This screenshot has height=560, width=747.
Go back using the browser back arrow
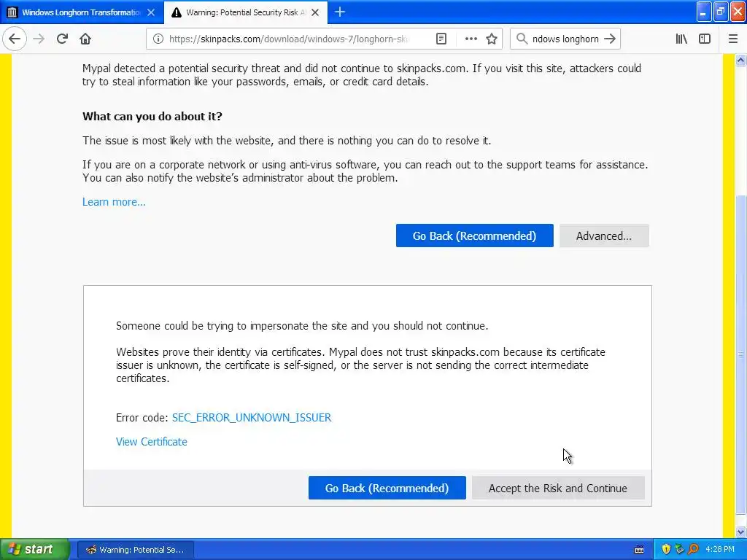coord(15,39)
